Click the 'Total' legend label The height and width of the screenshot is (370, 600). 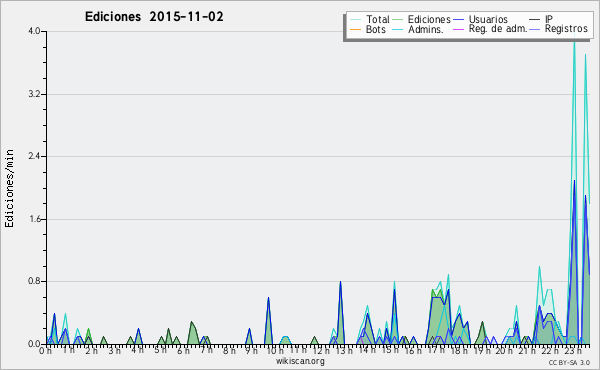pos(378,19)
